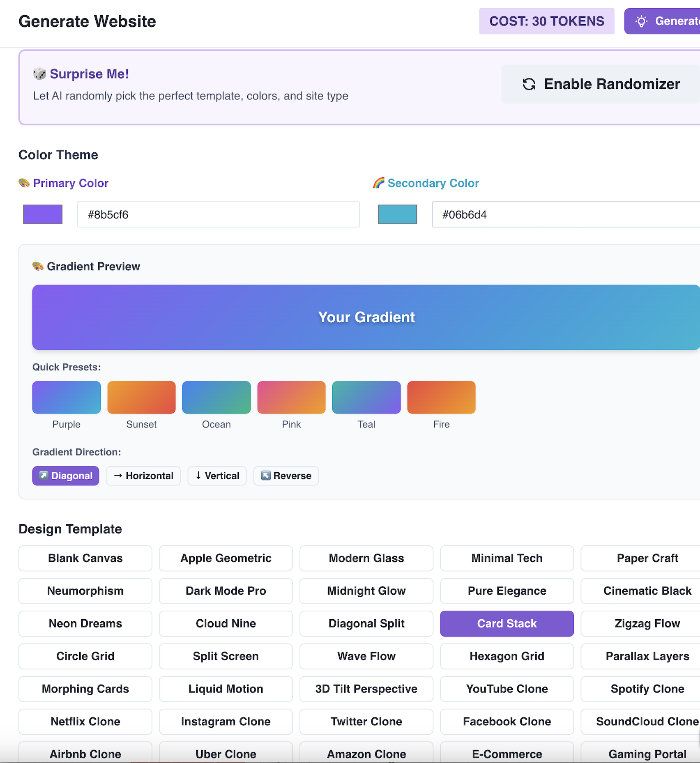The image size is (700, 763).
Task: Click the palette icon next to Gradient Preview
Action: coord(38,266)
